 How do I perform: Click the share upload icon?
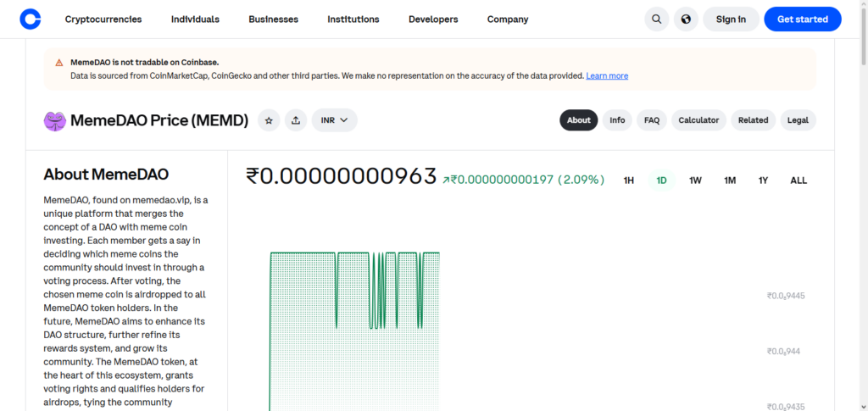[296, 120]
